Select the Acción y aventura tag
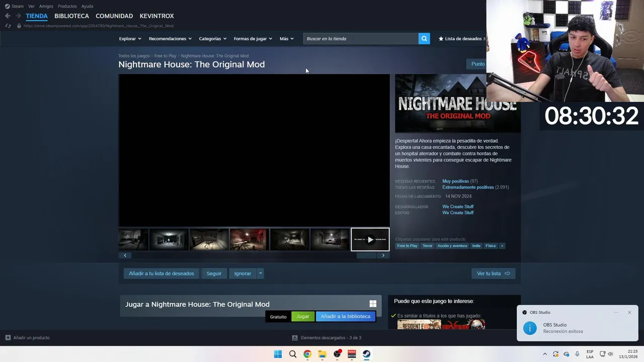The height and width of the screenshot is (362, 644). tap(452, 246)
